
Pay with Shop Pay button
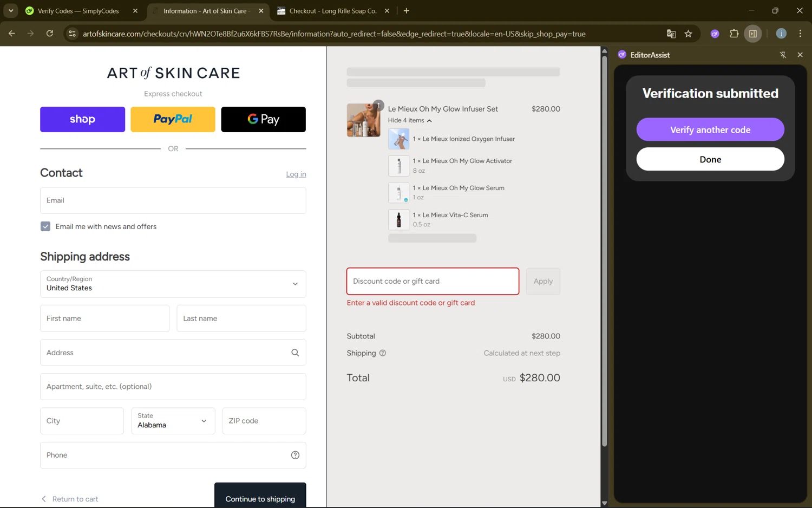tap(82, 119)
